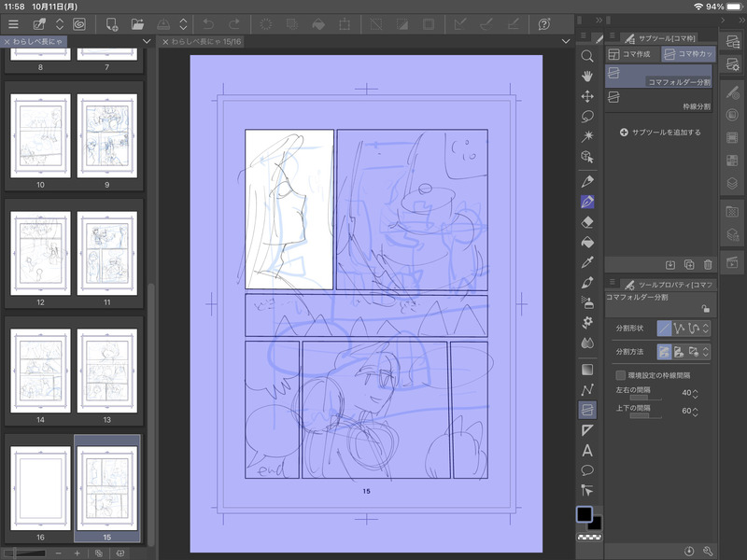The height and width of the screenshot is (560, 747).
Task: Open the hamburger main menu
Action: coord(13,24)
